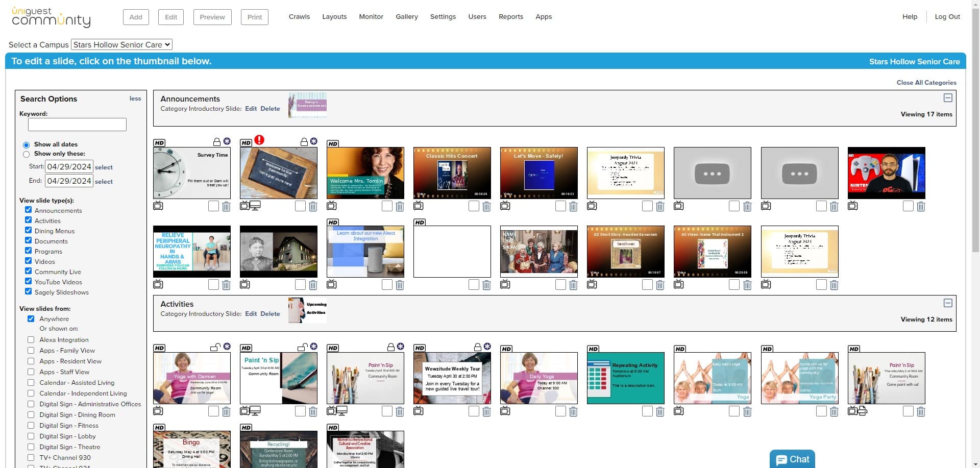Click TV icon under Alexa Integration slide
Image resolution: width=980 pixels, height=468 pixels.
point(332,284)
